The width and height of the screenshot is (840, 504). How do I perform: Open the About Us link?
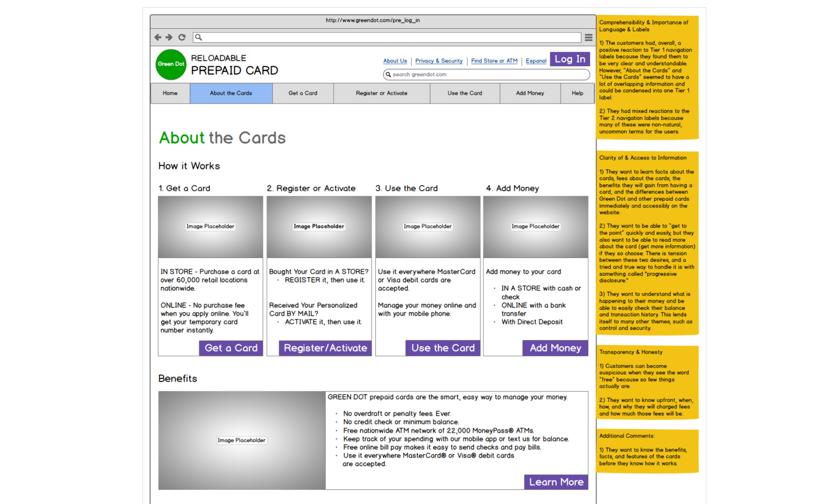(395, 61)
